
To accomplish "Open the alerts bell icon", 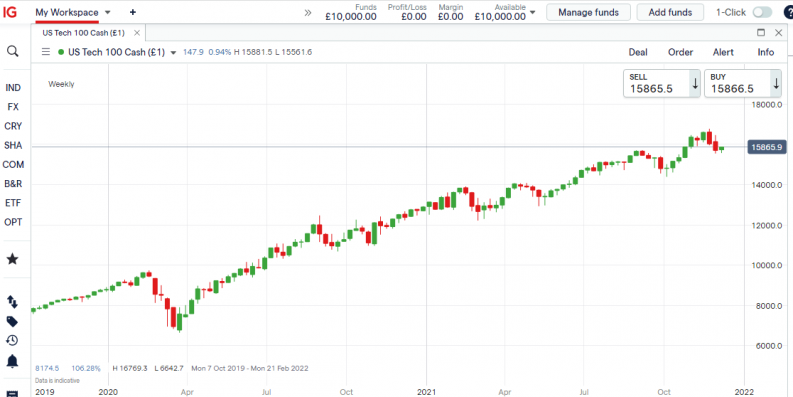I will point(12,361).
